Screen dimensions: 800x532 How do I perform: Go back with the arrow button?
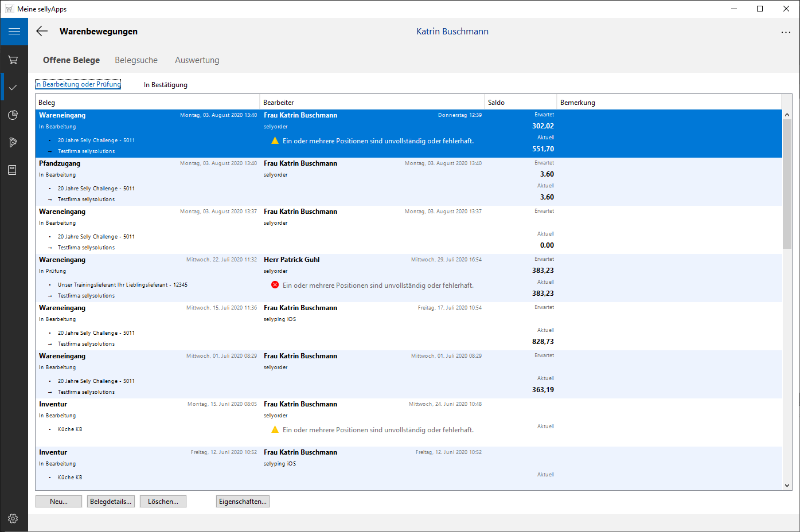click(x=42, y=32)
